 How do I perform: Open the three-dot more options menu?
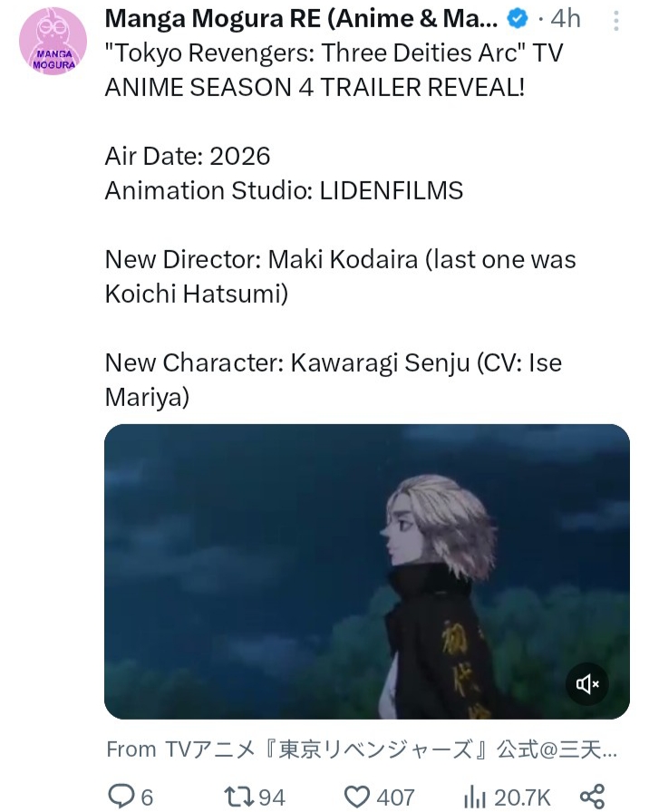pos(615,21)
